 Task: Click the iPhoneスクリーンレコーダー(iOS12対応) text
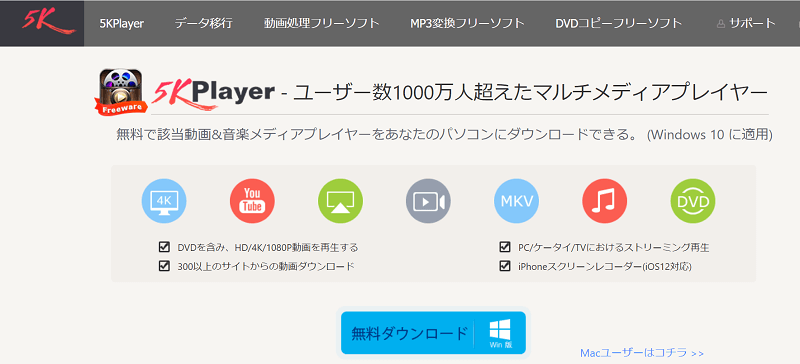click(x=605, y=266)
